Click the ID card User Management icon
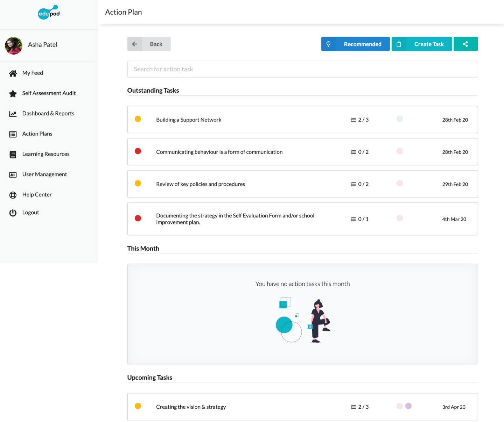Image resolution: width=504 pixels, height=422 pixels. coord(13,175)
